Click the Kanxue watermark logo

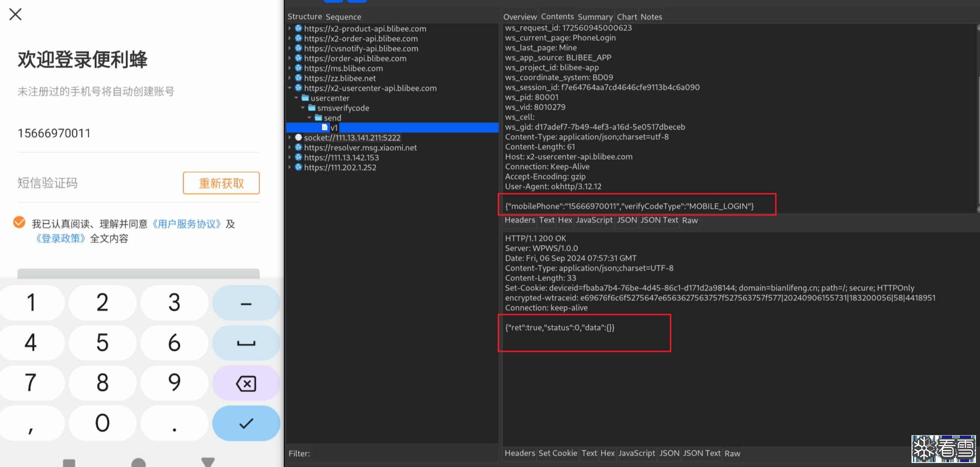(x=943, y=448)
